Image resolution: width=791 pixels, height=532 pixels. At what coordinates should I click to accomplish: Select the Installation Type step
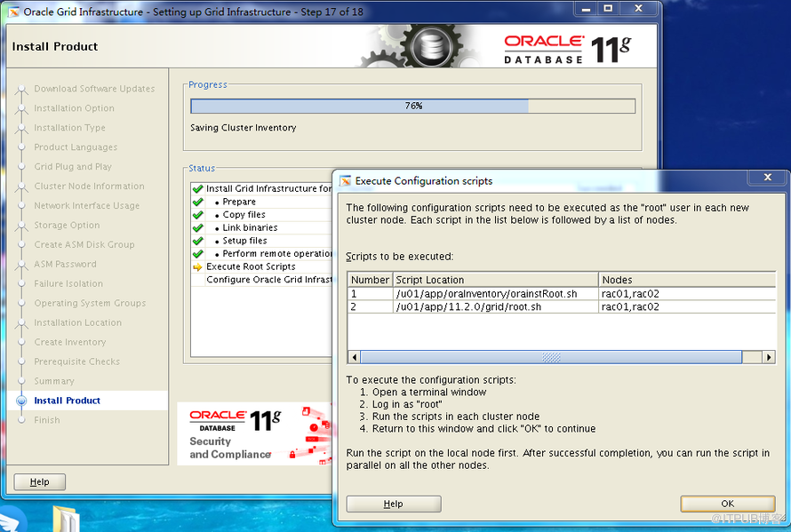coord(69,128)
